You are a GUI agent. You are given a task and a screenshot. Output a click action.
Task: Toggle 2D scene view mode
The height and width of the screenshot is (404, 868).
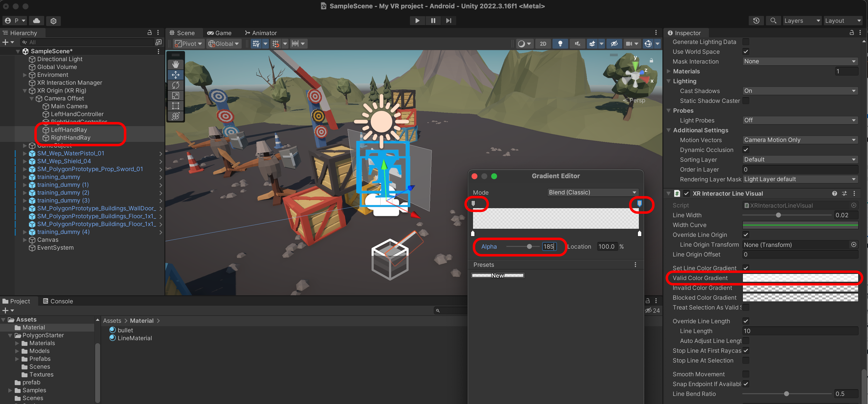click(543, 43)
